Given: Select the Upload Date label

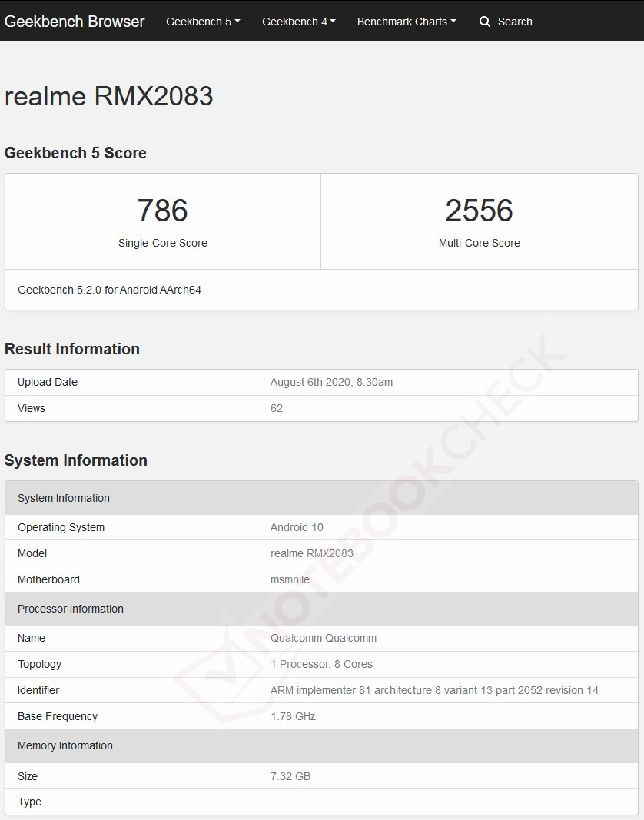Looking at the screenshot, I should tap(48, 382).
